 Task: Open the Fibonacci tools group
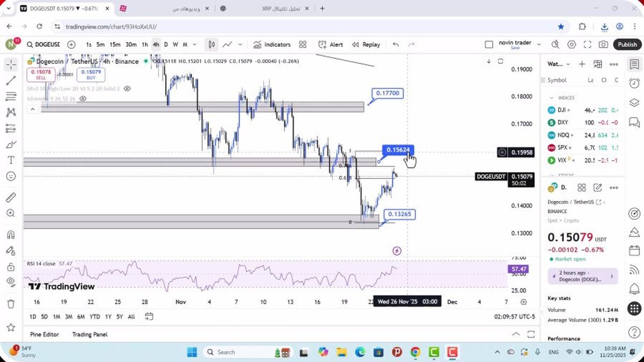pos(11,97)
